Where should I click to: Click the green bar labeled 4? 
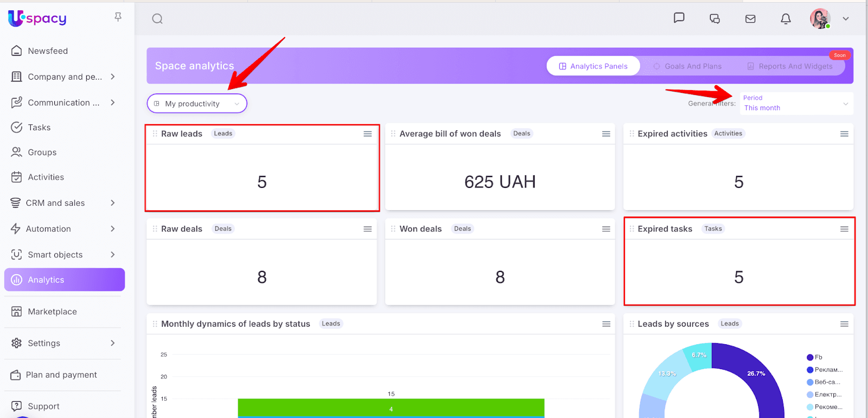click(391, 408)
